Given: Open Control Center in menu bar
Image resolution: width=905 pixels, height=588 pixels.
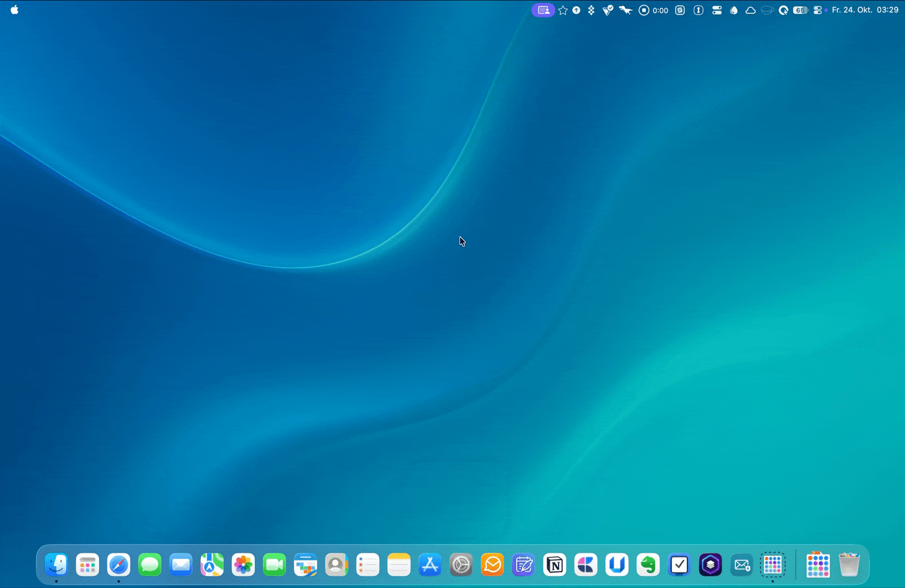Looking at the screenshot, I should [x=817, y=10].
